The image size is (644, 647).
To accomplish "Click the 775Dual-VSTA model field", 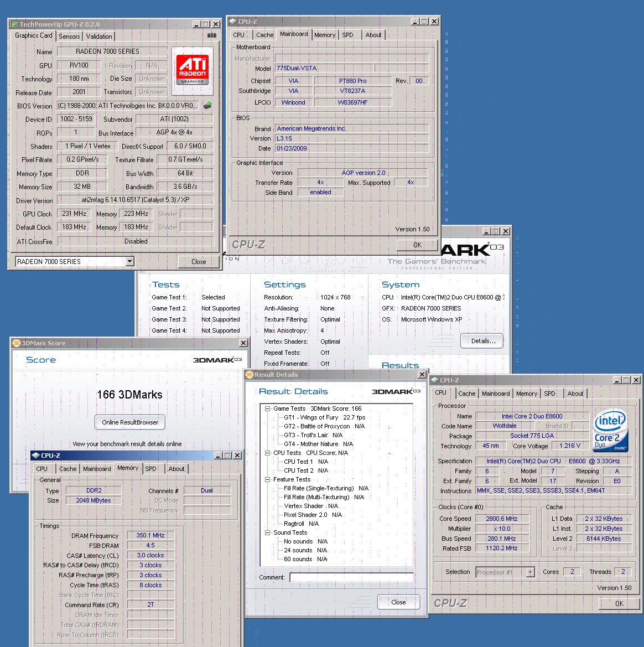I will tap(324, 68).
